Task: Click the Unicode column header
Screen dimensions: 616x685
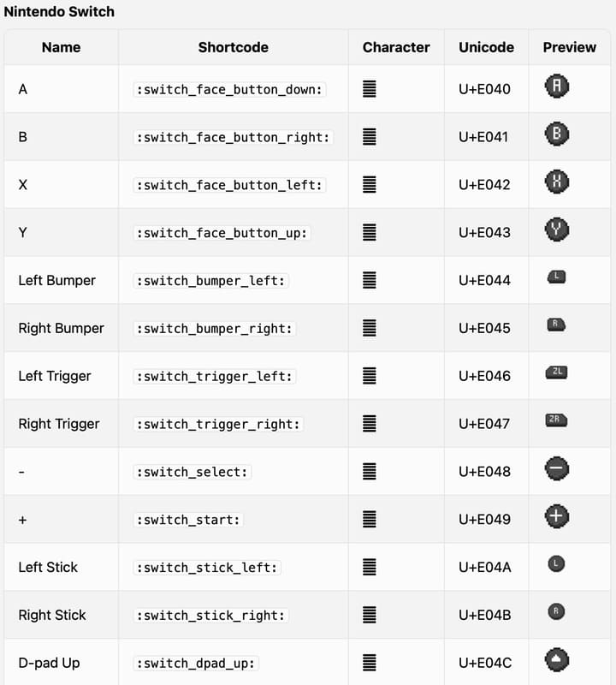Action: 485,47
